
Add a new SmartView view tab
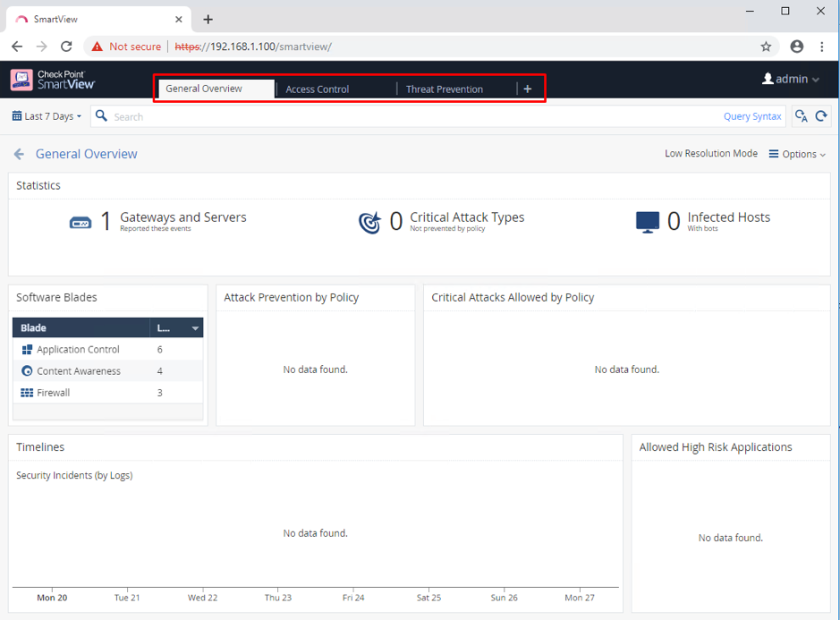click(528, 89)
